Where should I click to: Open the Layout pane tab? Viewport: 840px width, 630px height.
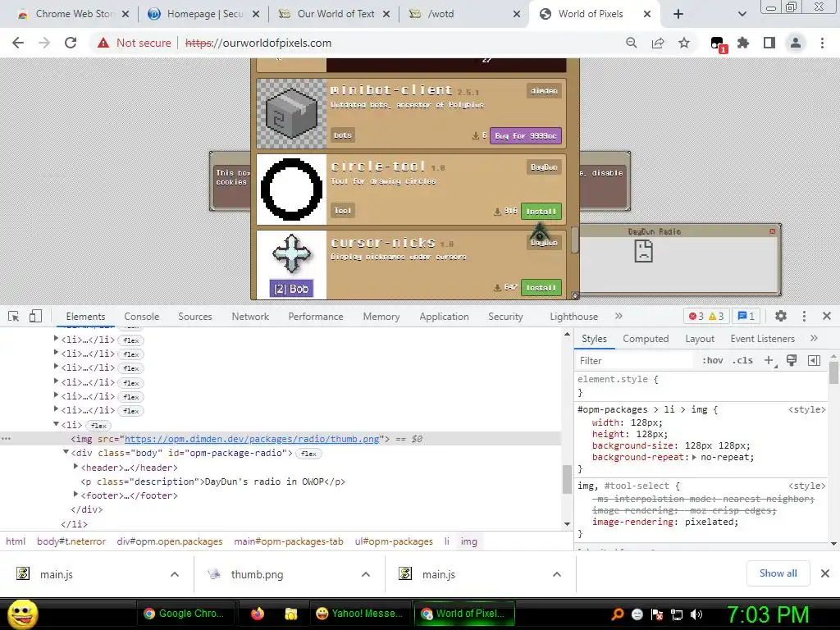pyautogui.click(x=700, y=339)
